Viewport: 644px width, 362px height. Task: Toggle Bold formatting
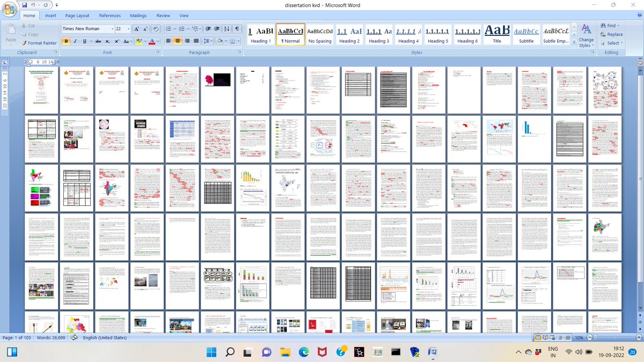(67, 41)
